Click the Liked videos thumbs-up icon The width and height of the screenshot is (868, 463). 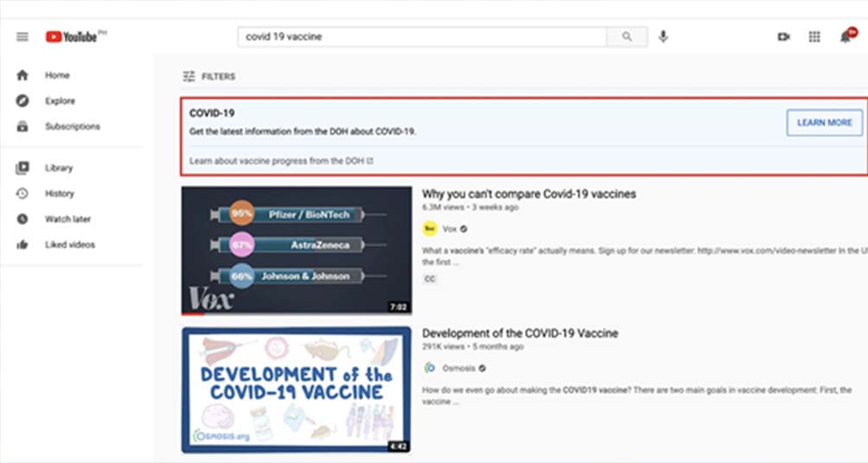pyautogui.click(x=22, y=244)
